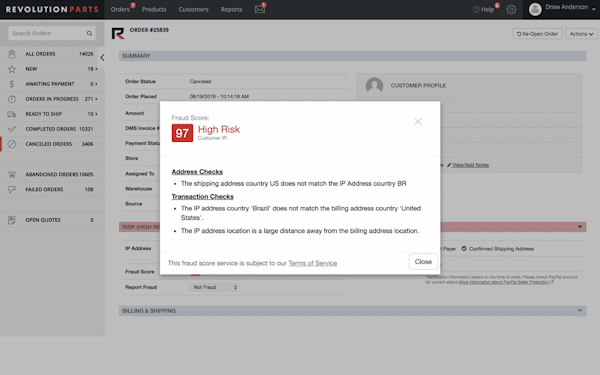
Task: Click the Summary section header
Action: 352,56
